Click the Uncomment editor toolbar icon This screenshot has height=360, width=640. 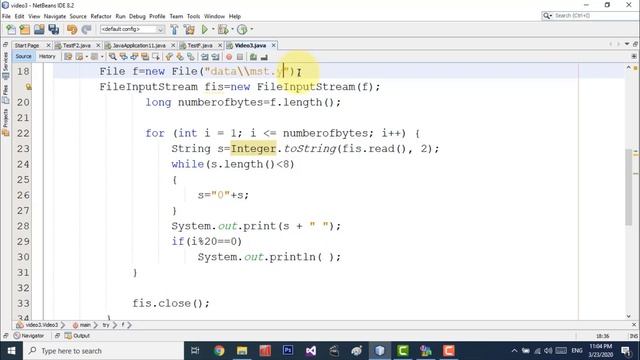264,57
